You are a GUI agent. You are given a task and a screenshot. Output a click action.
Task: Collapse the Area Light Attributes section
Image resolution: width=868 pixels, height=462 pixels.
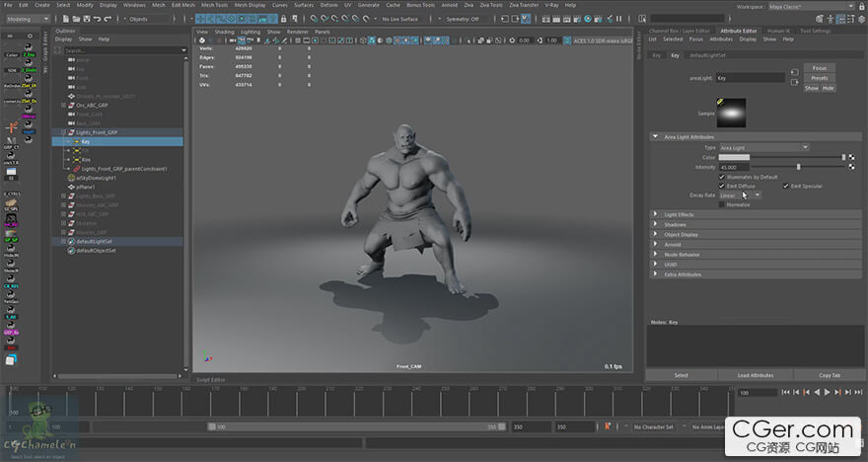[655, 136]
